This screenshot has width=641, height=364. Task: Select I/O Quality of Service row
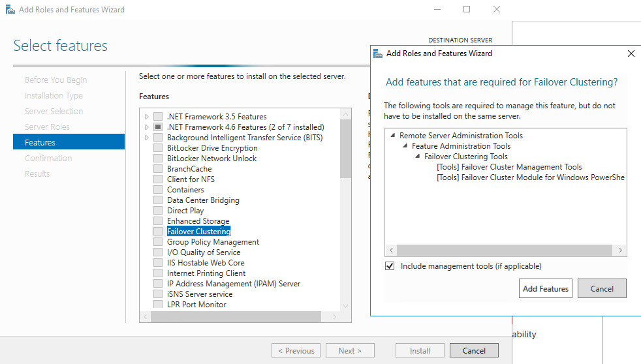click(x=204, y=252)
